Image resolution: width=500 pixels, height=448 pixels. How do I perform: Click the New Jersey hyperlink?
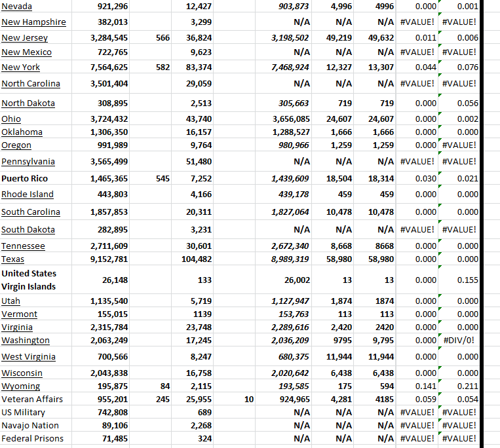pos(24,38)
